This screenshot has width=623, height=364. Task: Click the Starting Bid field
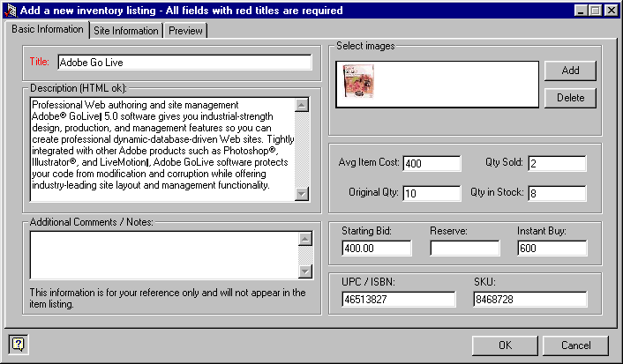[x=377, y=248]
